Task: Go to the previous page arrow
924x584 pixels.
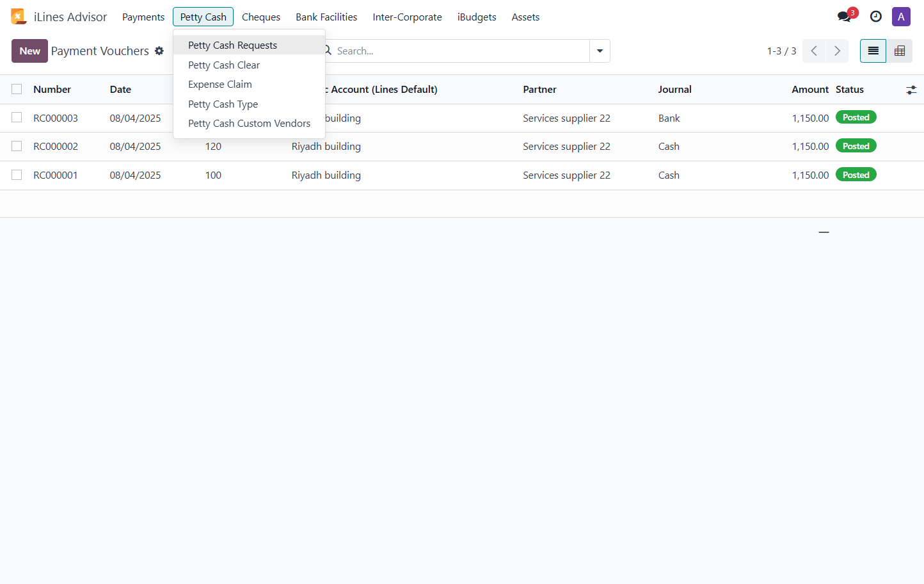Action: tap(814, 51)
